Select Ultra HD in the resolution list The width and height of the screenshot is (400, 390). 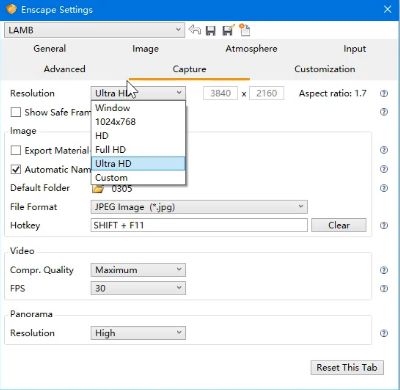click(138, 164)
